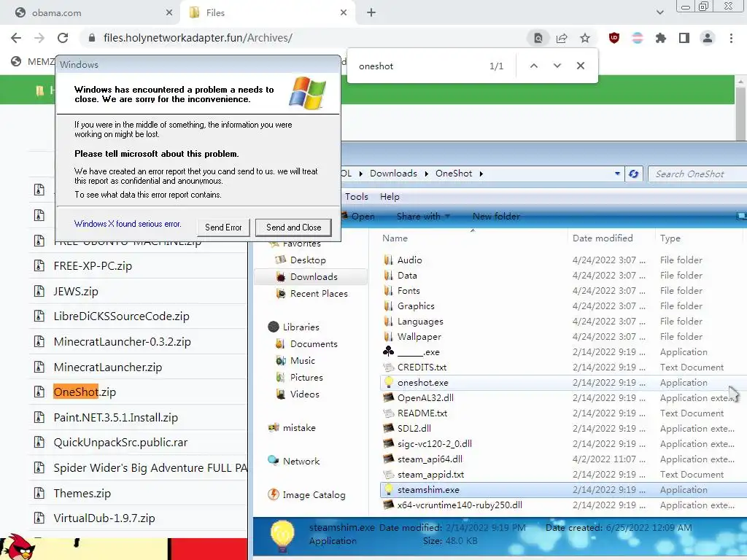Switch to the obama.com tab
This screenshot has height=560, width=747.
90,13
